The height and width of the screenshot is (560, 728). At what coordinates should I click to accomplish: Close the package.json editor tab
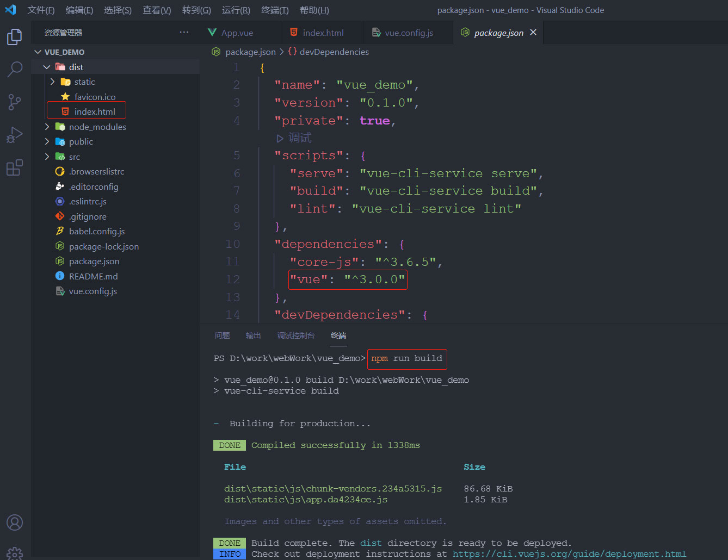533,33
